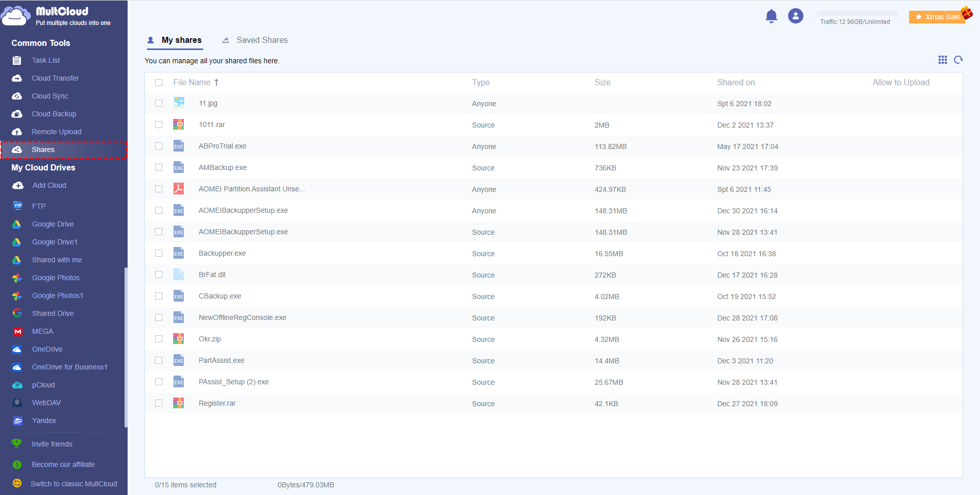Click the Type column header
The image size is (980, 495).
point(481,82)
